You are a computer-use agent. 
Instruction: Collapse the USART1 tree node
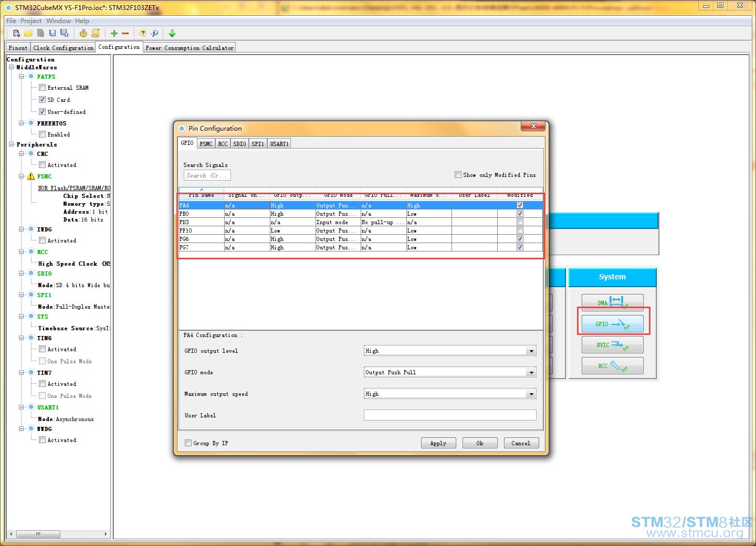tap(22, 407)
